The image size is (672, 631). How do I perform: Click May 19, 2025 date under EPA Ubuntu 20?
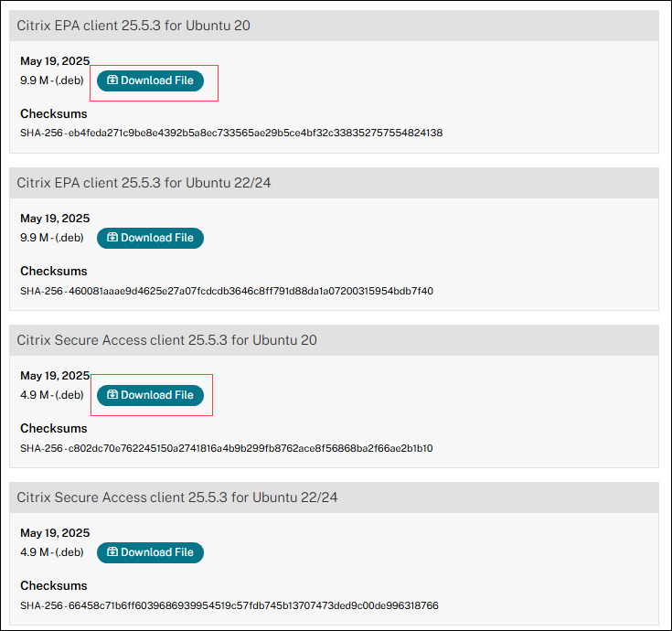click(x=55, y=61)
